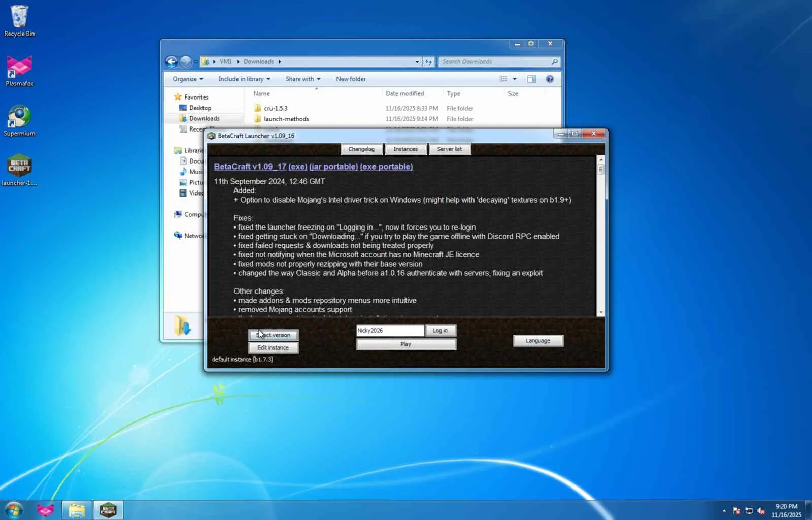Select the cru-1.5.3 folder in Downloads
This screenshot has width=812, height=520.
tap(276, 108)
